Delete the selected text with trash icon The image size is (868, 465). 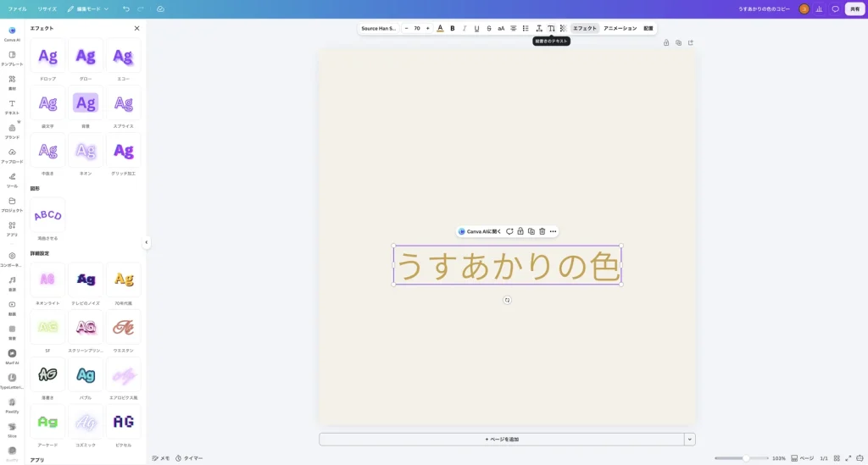click(x=542, y=232)
